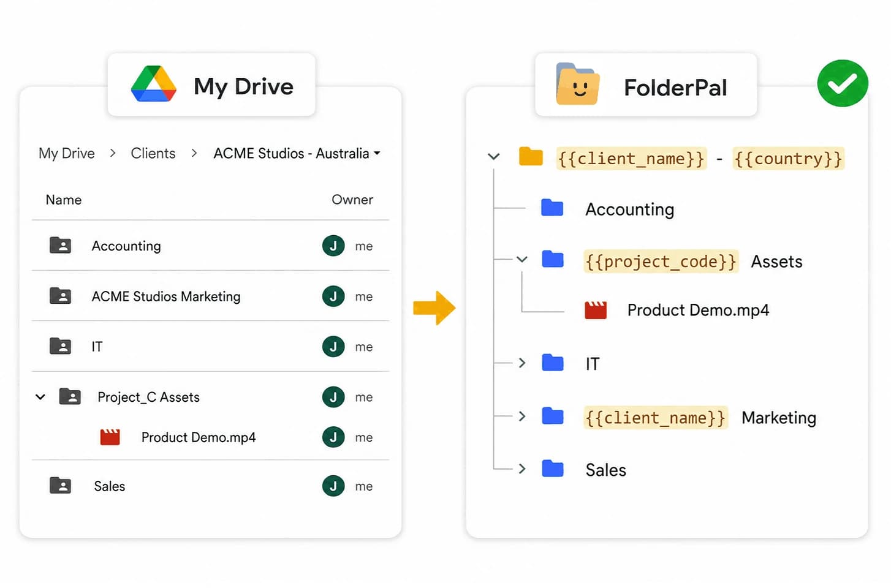Collapse the FolderPal root template folder

(x=493, y=157)
